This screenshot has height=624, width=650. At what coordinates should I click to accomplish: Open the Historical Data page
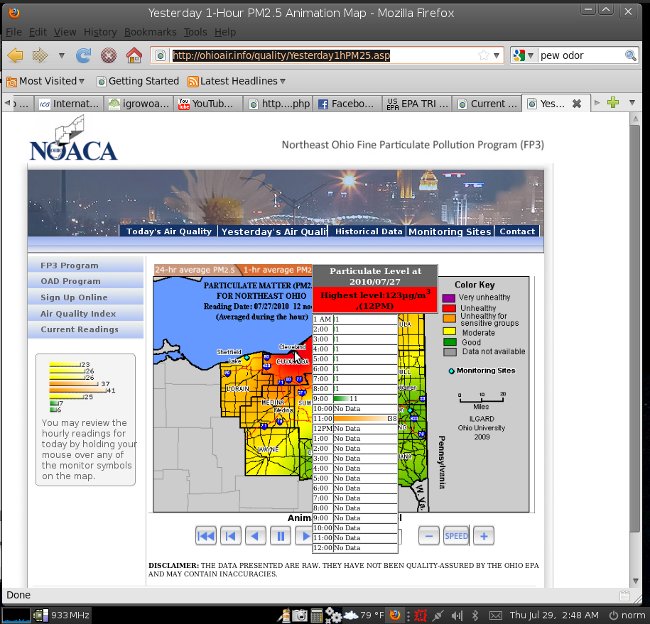click(368, 231)
